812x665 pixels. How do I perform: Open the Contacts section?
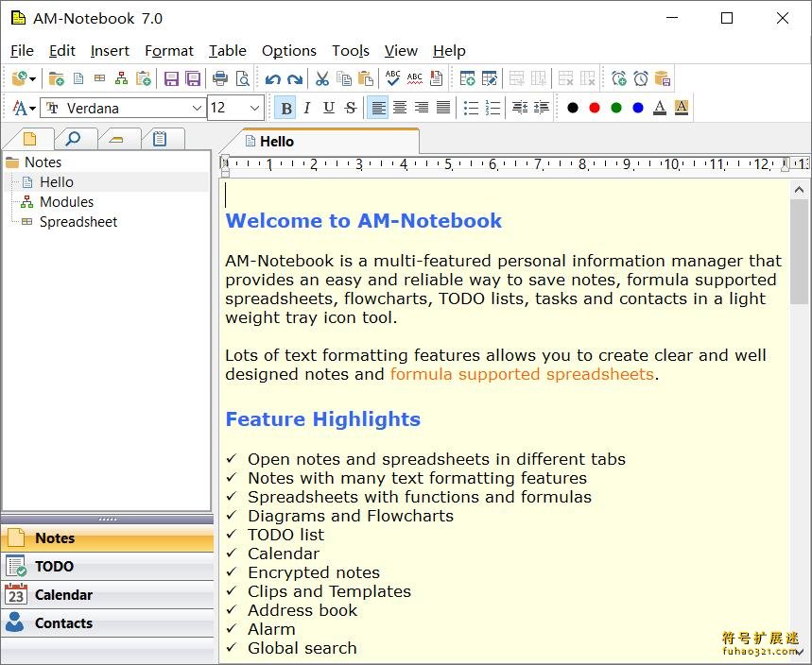tap(107, 623)
